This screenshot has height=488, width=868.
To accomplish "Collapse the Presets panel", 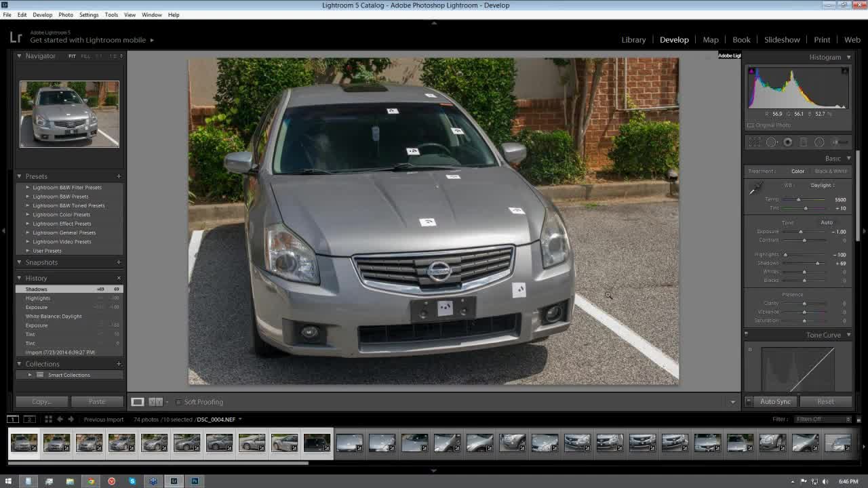I will click(x=19, y=176).
